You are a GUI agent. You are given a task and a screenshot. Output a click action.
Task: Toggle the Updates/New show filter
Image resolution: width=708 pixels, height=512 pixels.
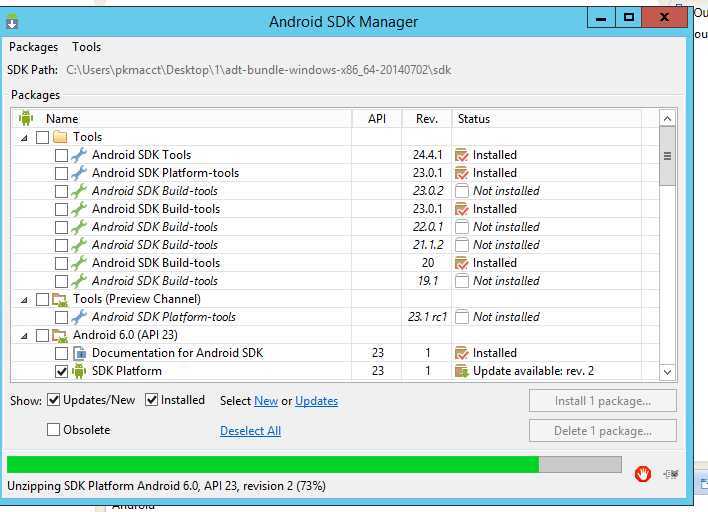[53, 400]
